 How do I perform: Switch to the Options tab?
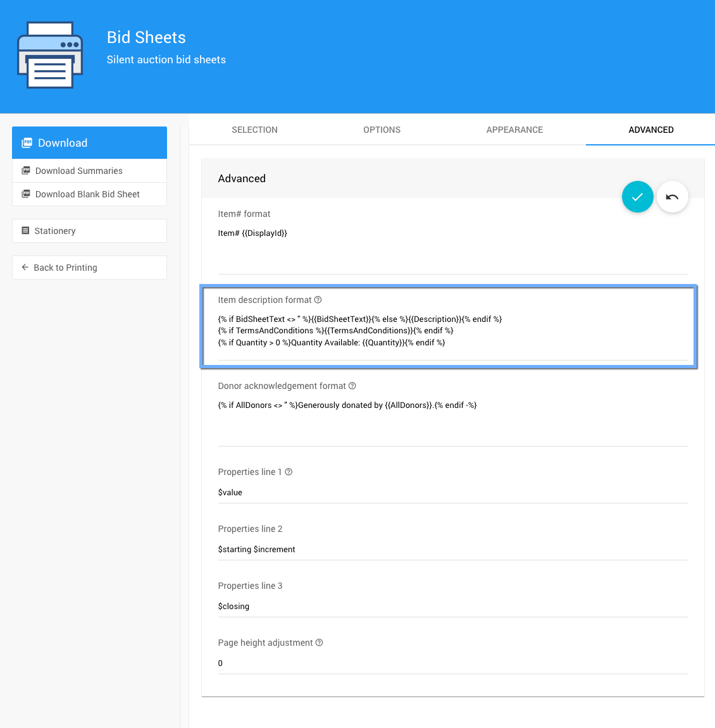382,130
